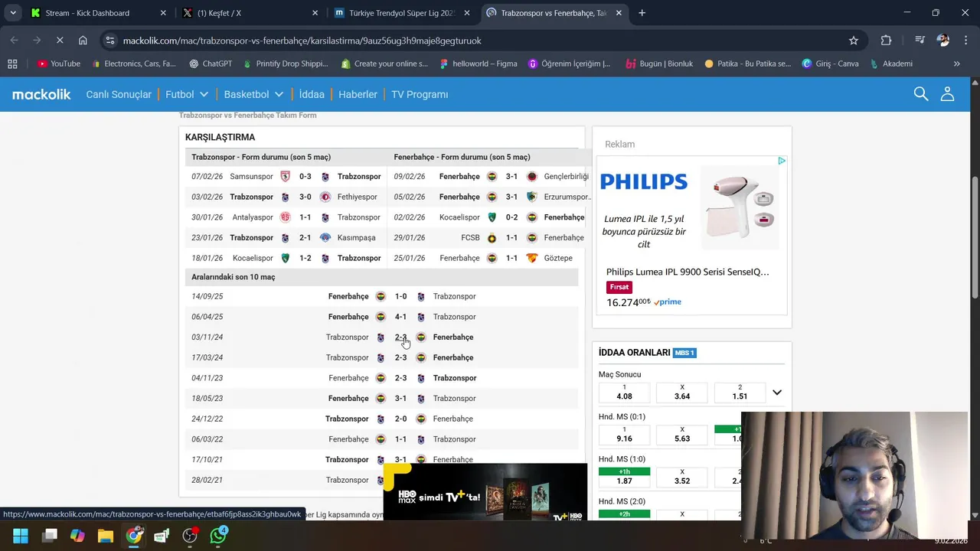Open the browser extensions puzzle icon

(886, 41)
